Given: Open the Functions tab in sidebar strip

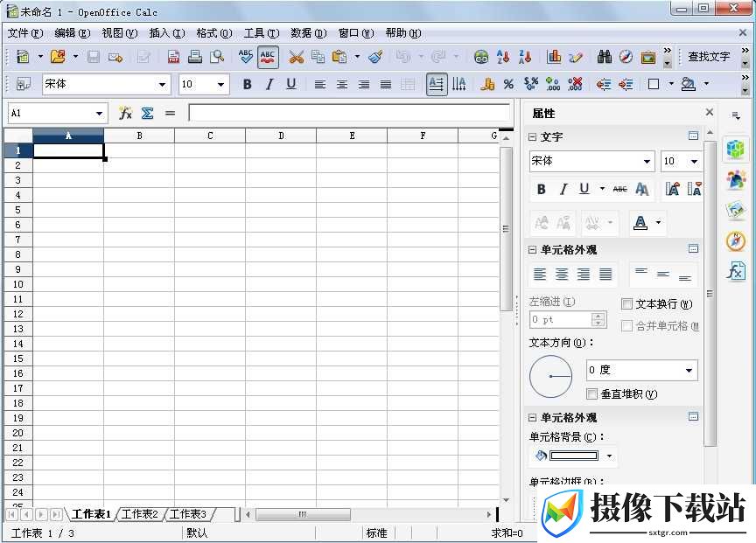Looking at the screenshot, I should point(736,271).
